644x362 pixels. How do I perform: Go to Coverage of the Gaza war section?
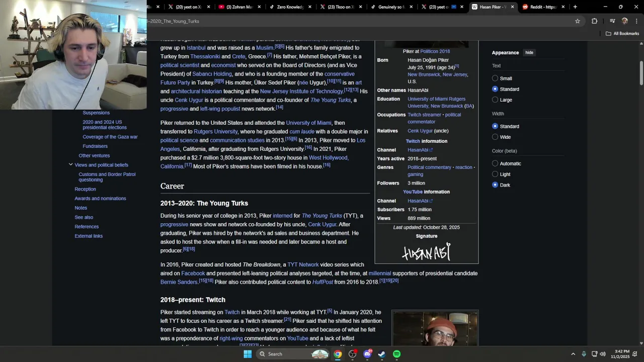(110, 137)
